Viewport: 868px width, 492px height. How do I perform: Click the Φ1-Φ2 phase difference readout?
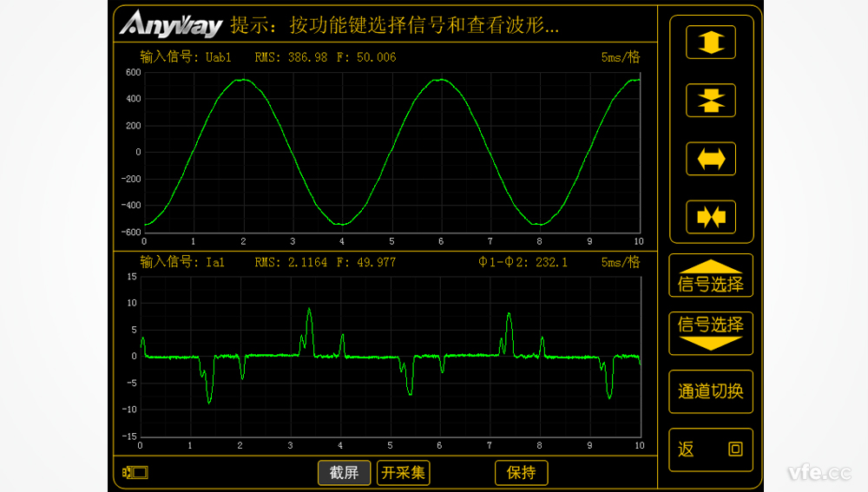click(523, 261)
